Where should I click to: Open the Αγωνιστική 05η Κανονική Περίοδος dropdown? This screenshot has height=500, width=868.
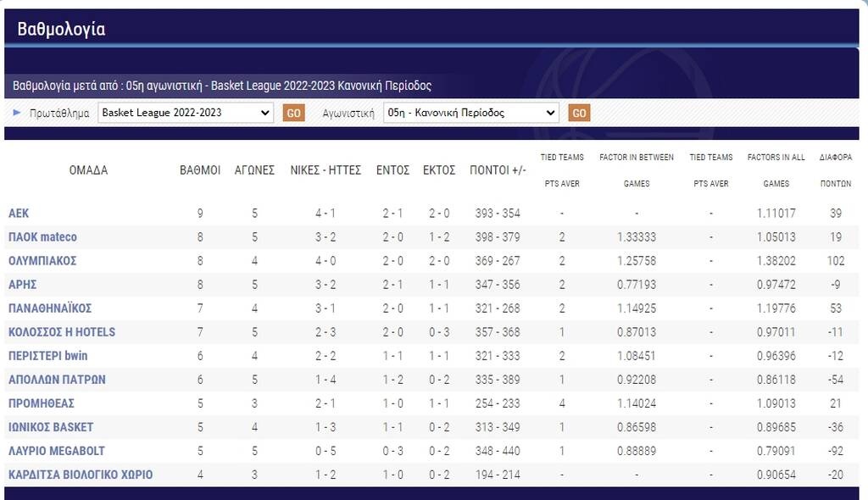(471, 113)
